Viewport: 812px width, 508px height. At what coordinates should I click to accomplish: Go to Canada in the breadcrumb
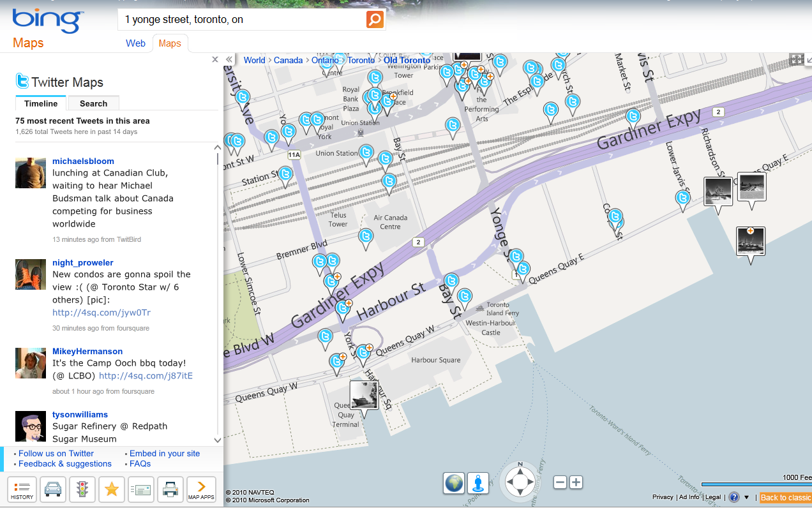point(289,60)
